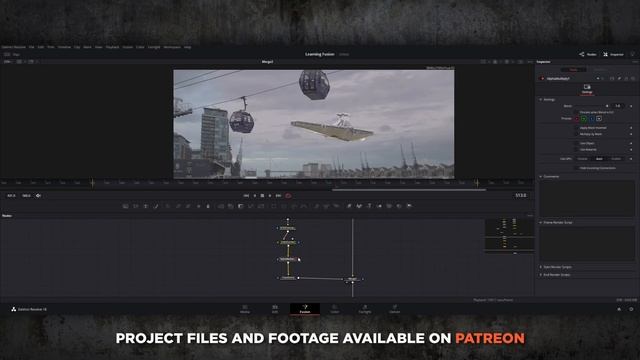Image resolution: width=640 pixels, height=360 pixels.
Task: Open the viewer zoom percentage dropdown
Action: (8, 62)
